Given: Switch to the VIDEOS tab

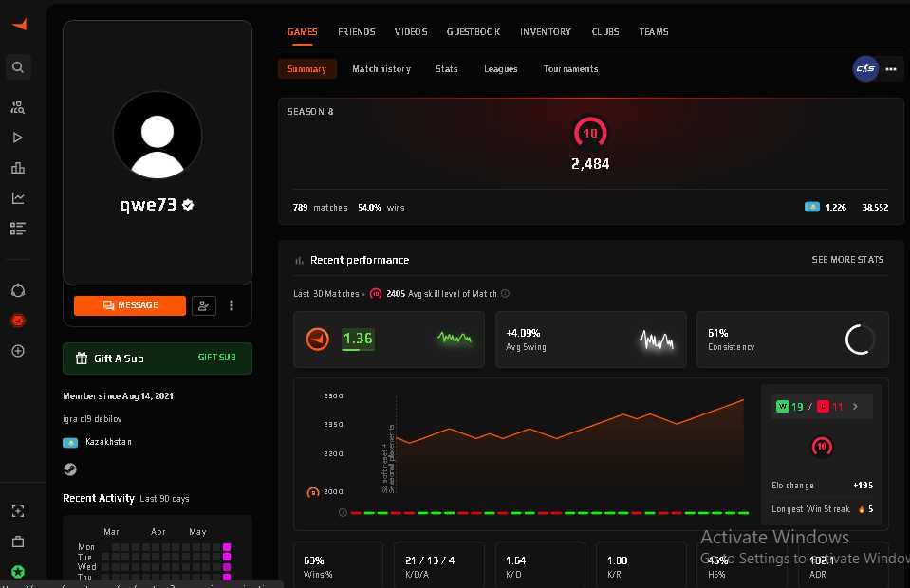Looking at the screenshot, I should (411, 32).
